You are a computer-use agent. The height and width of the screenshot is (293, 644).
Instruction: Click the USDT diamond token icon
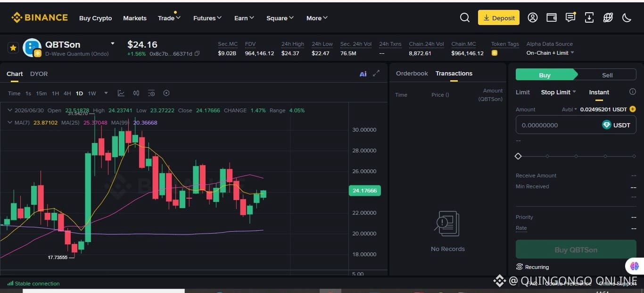pos(607,125)
